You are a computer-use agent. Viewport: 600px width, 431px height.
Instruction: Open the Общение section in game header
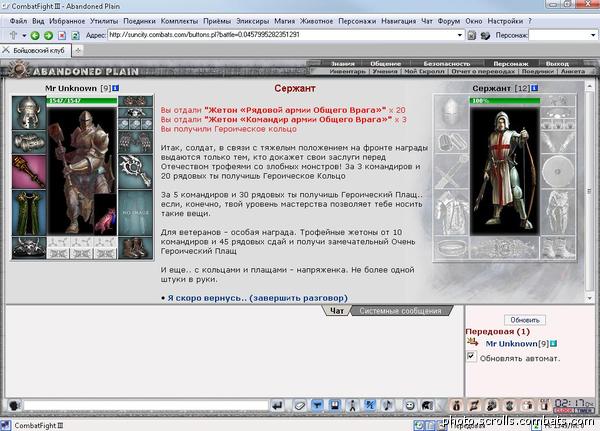(385, 64)
